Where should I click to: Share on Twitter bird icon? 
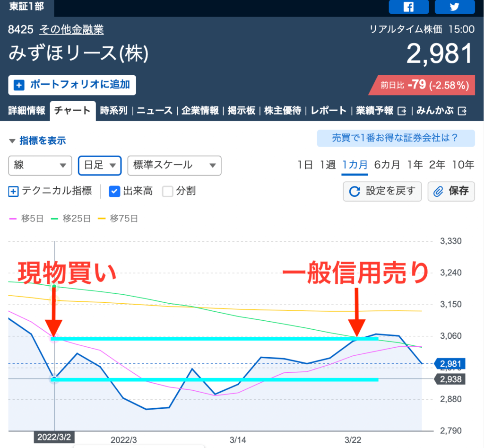click(454, 7)
